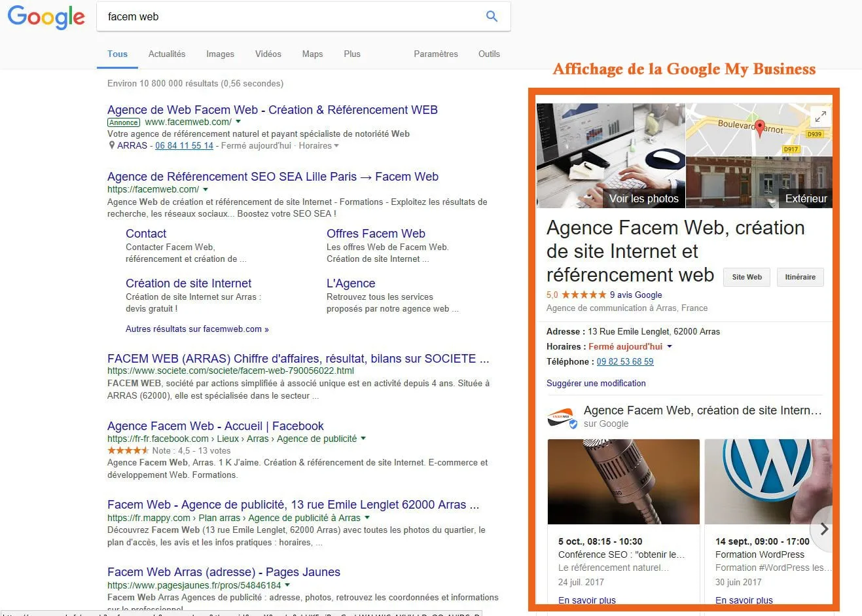
Task: Click the Agence de communication à Arras, France text
Action: tap(627, 308)
